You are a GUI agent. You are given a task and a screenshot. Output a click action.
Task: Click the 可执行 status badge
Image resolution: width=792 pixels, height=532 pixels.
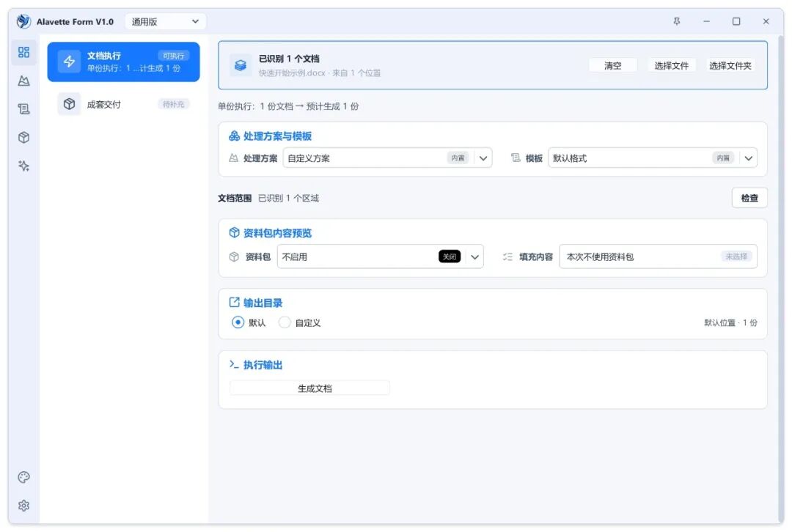tap(173, 56)
